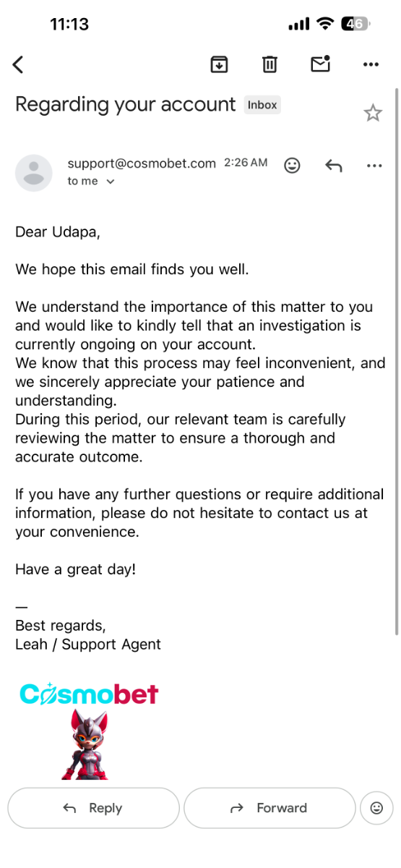Open the top toolbar three-dot menu

coord(371,64)
